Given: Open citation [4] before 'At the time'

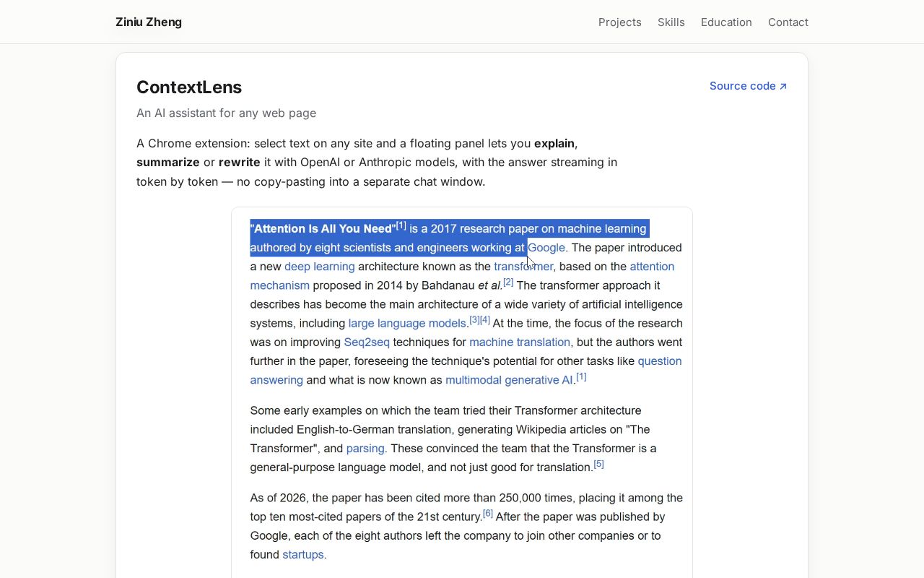Looking at the screenshot, I should click(485, 319).
